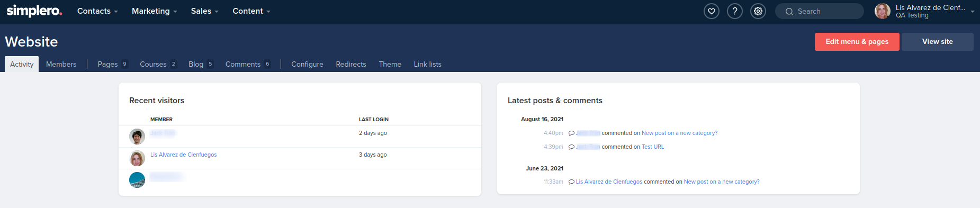The height and width of the screenshot is (208, 980).
Task: Click the user profile avatar in header
Action: point(883,11)
